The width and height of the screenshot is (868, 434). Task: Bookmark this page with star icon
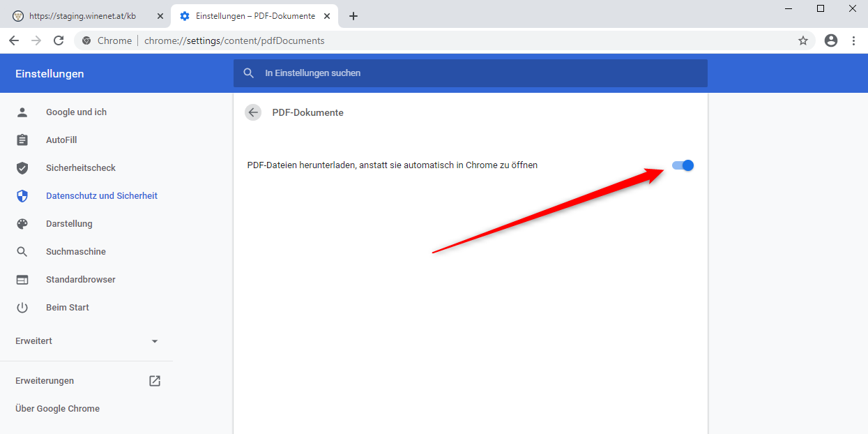803,40
